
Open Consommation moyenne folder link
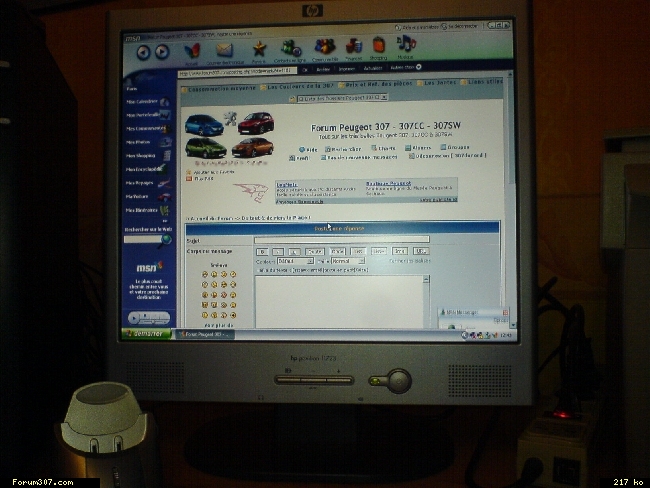tap(218, 89)
